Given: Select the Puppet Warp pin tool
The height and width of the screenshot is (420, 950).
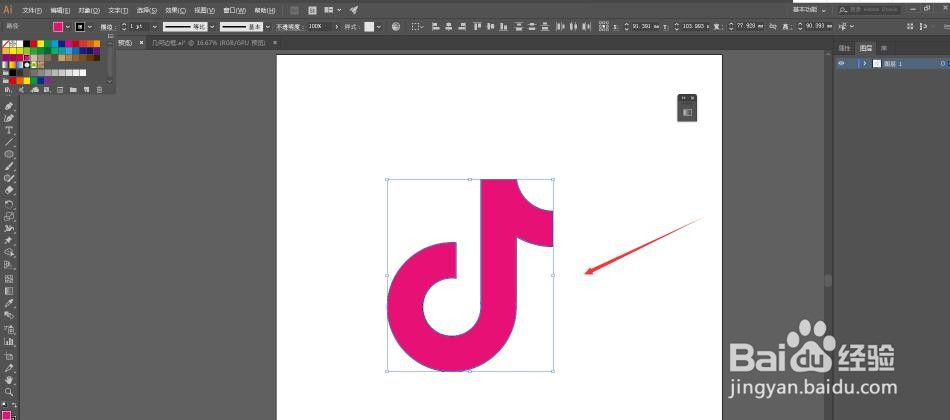Looking at the screenshot, I should (x=8, y=241).
